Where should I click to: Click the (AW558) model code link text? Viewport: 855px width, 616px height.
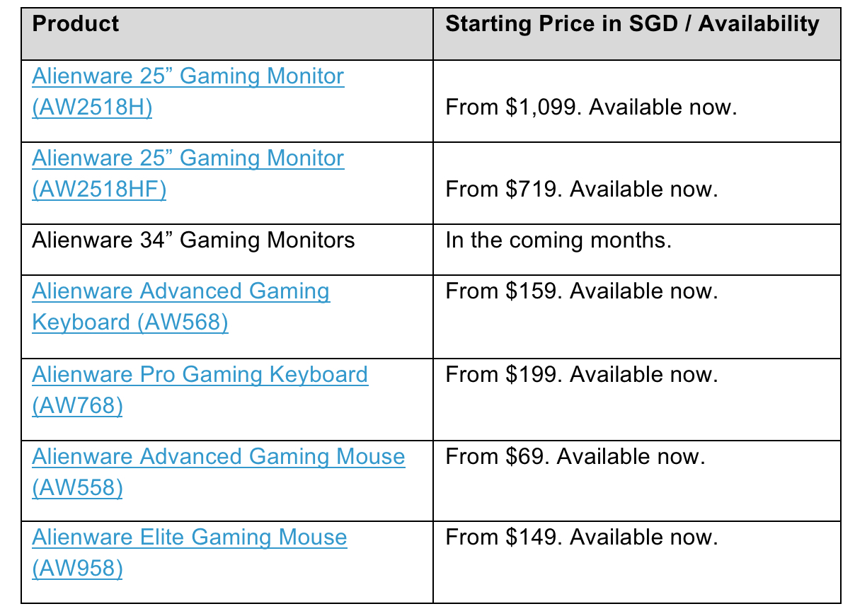(77, 488)
